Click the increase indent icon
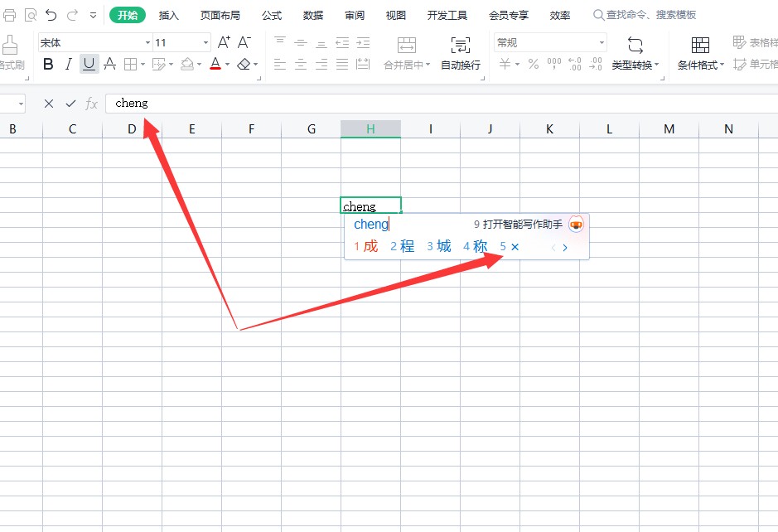The height and width of the screenshot is (532, 778). pyautogui.click(x=363, y=43)
